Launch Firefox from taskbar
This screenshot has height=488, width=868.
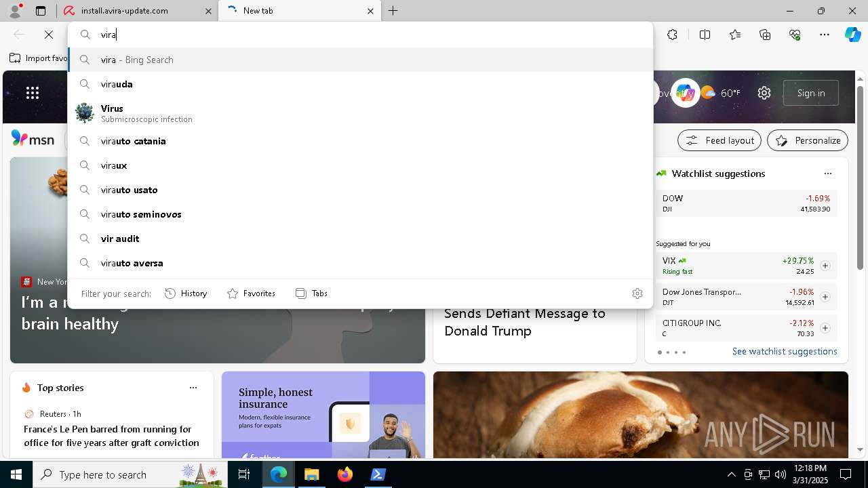point(344,474)
